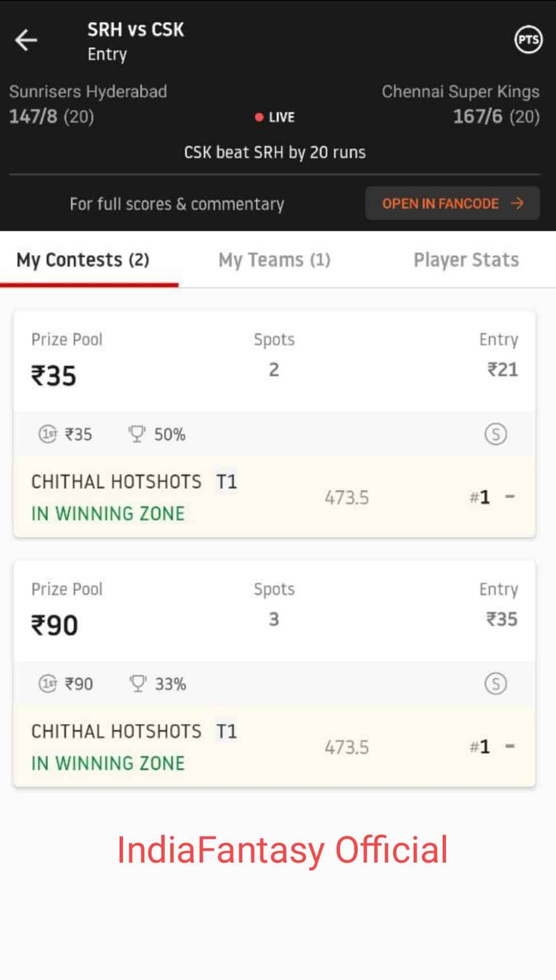Tap rank #1 in the second contest

tap(480, 747)
